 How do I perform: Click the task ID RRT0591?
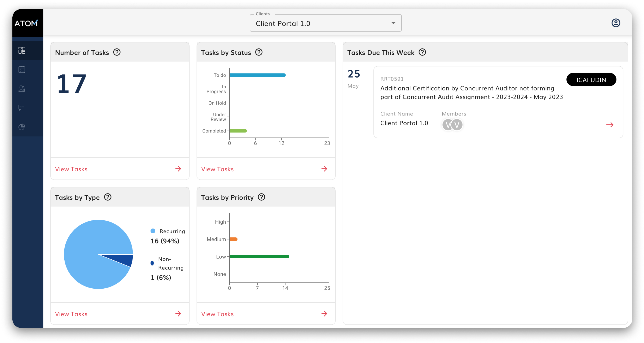click(392, 79)
